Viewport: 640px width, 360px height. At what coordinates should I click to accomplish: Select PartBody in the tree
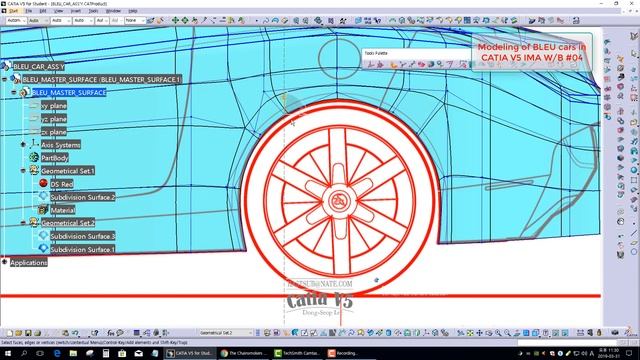(55, 158)
